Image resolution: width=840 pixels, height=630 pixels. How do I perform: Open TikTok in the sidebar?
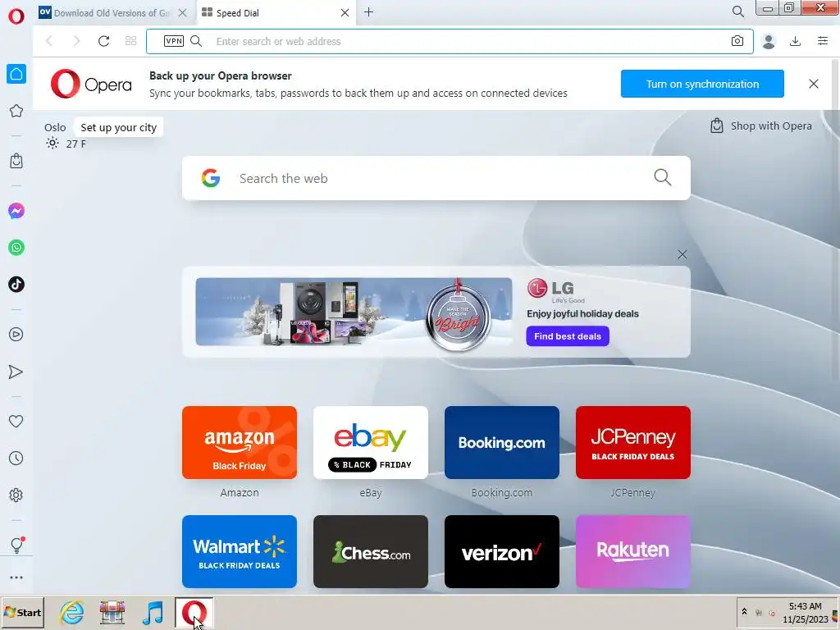tap(16, 285)
